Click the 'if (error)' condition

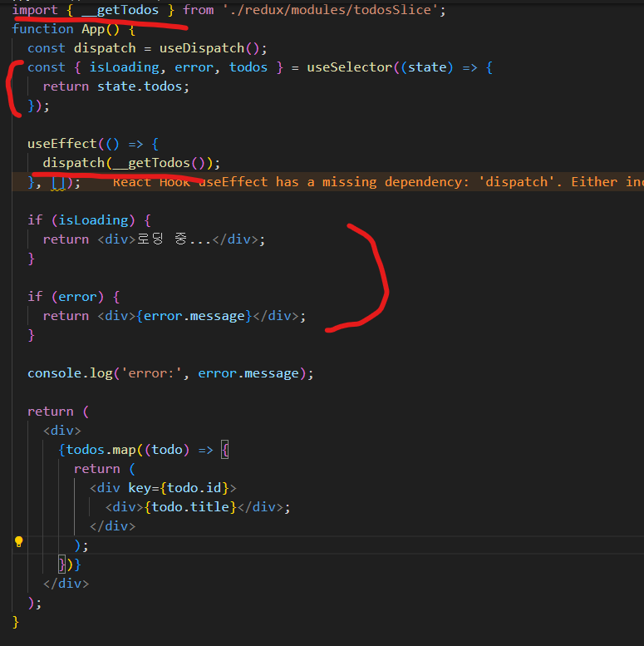tap(66, 297)
